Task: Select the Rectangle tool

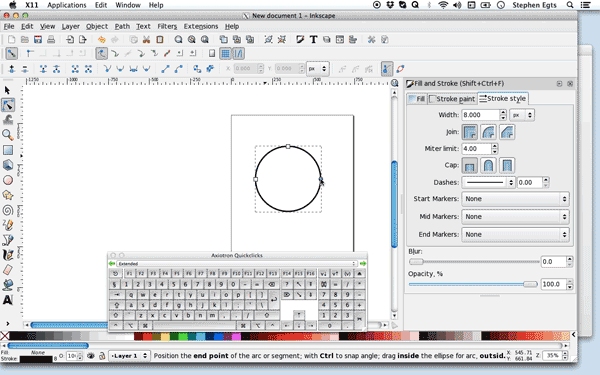Action: [8, 150]
